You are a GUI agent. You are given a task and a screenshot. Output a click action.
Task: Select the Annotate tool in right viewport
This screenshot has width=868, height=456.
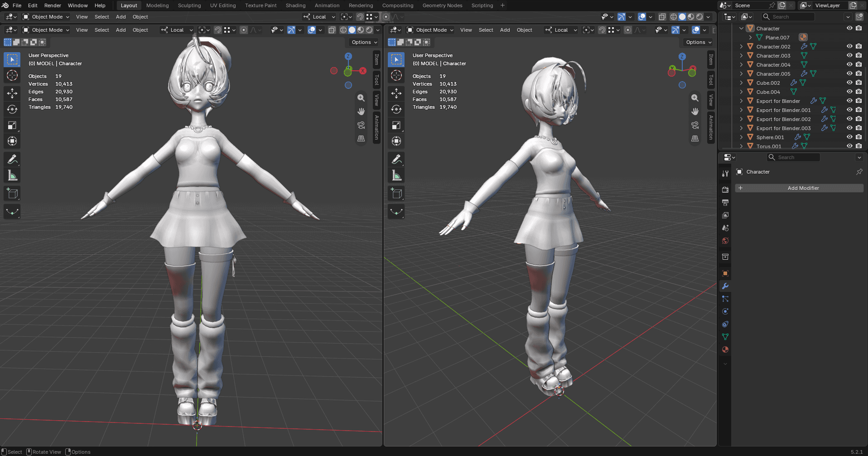click(396, 160)
